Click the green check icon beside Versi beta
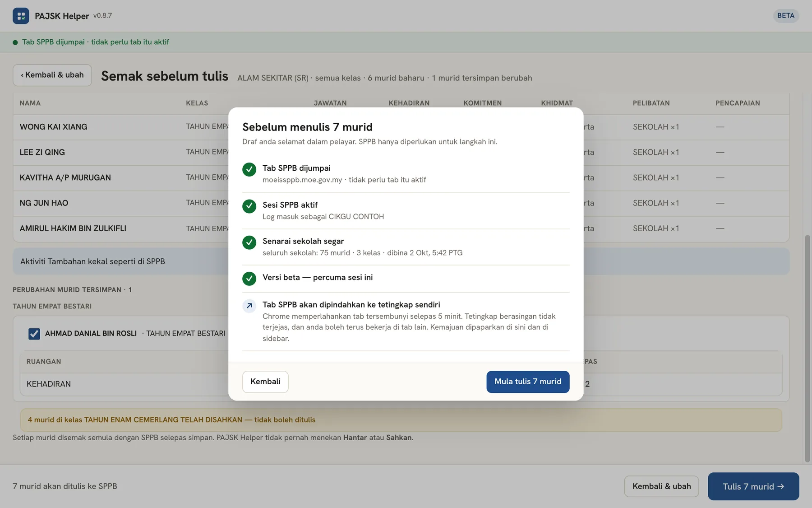 click(x=249, y=279)
